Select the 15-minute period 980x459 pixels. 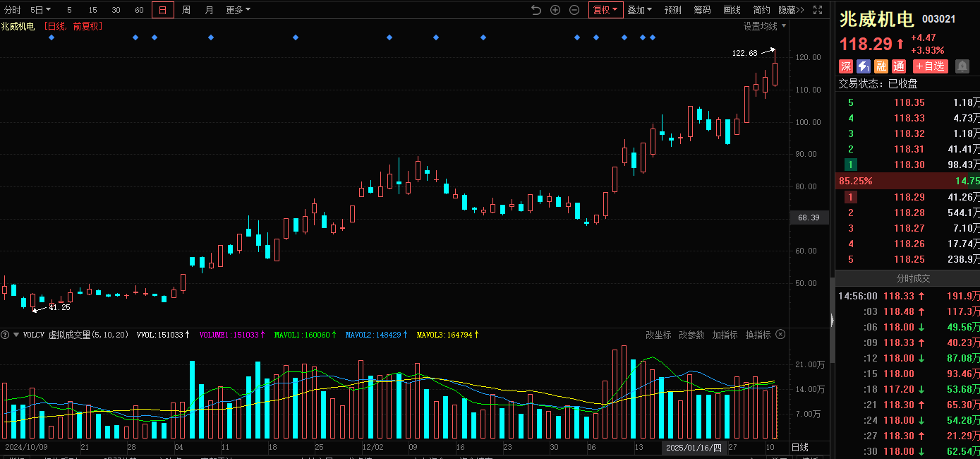click(x=93, y=10)
